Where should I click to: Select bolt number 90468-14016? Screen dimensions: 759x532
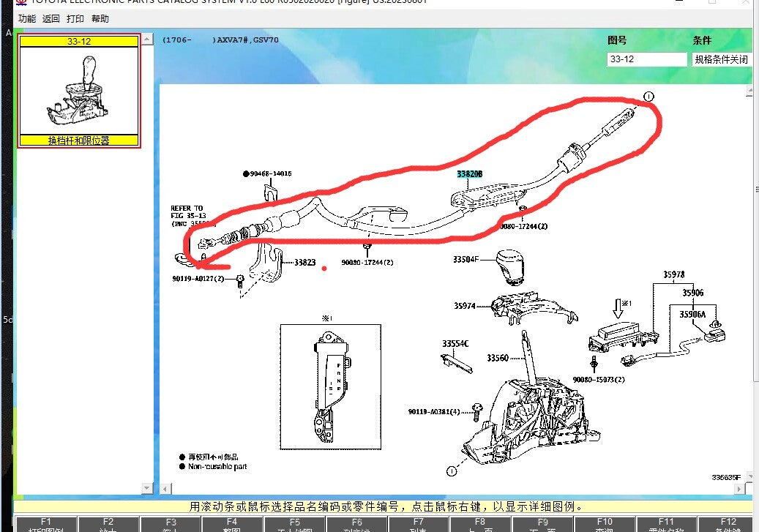(x=271, y=173)
